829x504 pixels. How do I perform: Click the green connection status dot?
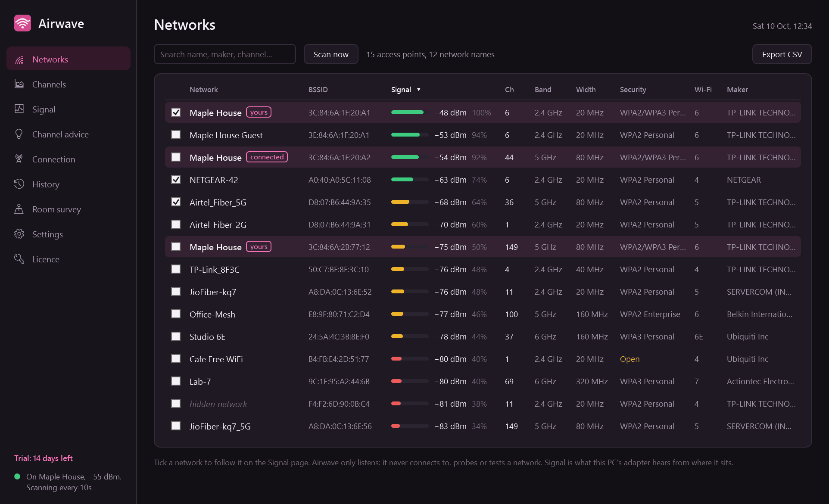17,476
